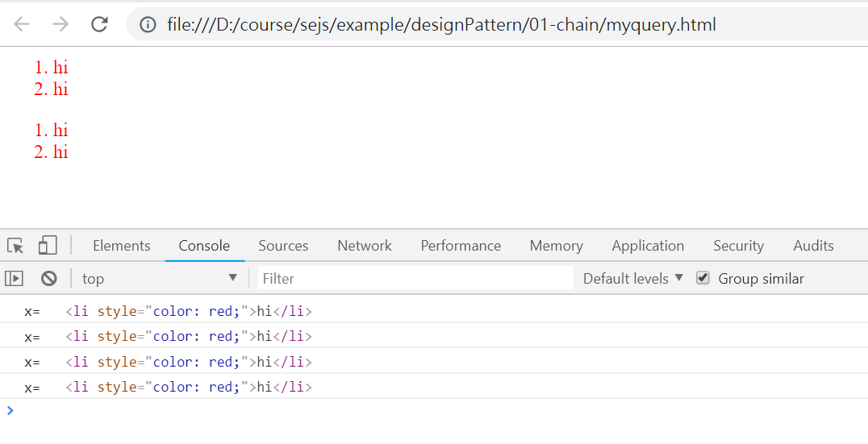
Task: Click the browser back arrow
Action: (x=22, y=24)
